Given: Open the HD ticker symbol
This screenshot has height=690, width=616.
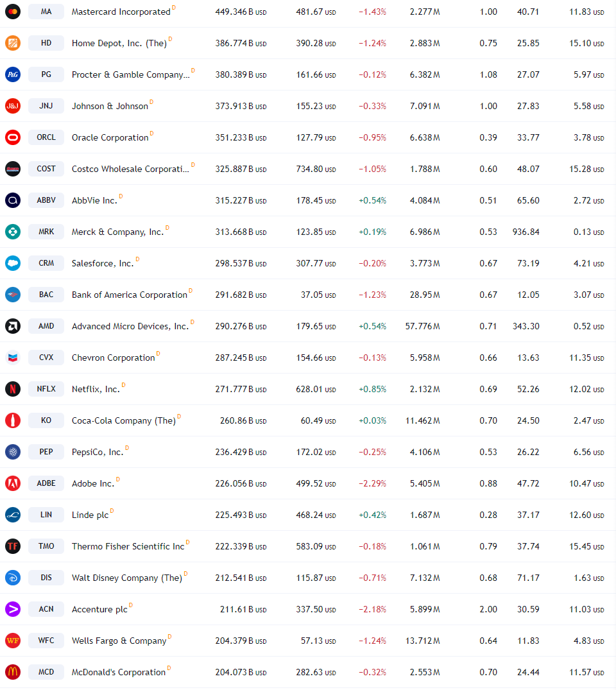Looking at the screenshot, I should click(x=46, y=43).
